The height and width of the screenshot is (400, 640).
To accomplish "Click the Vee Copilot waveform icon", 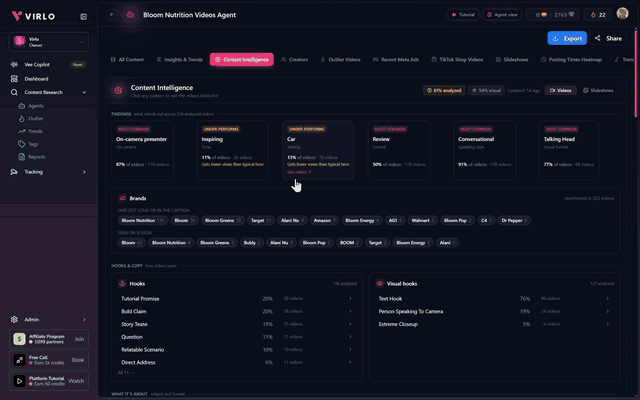I will [14, 64].
